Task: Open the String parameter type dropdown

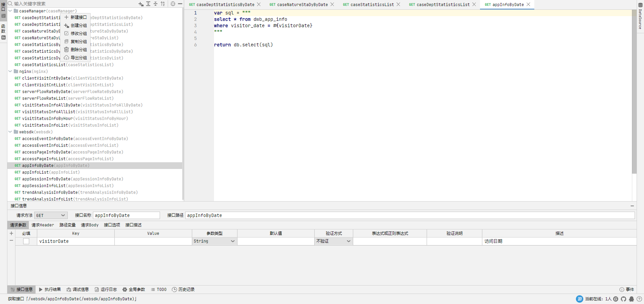Action: pyautogui.click(x=214, y=241)
